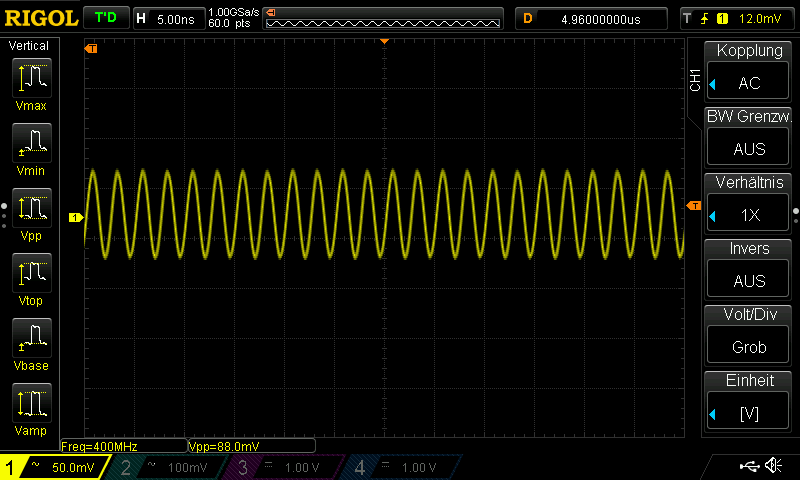The width and height of the screenshot is (800, 480).
Task: Select channel 1 tab at 50.0mV
Action: (x=54, y=467)
